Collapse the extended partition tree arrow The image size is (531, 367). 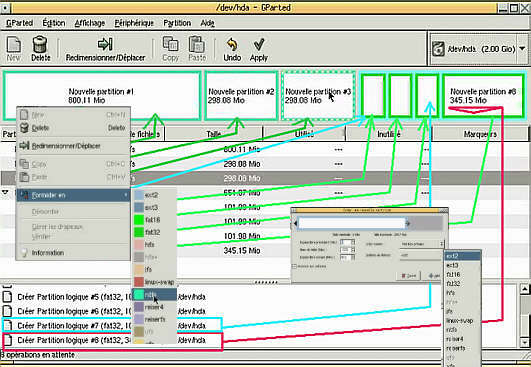pyautogui.click(x=5, y=192)
